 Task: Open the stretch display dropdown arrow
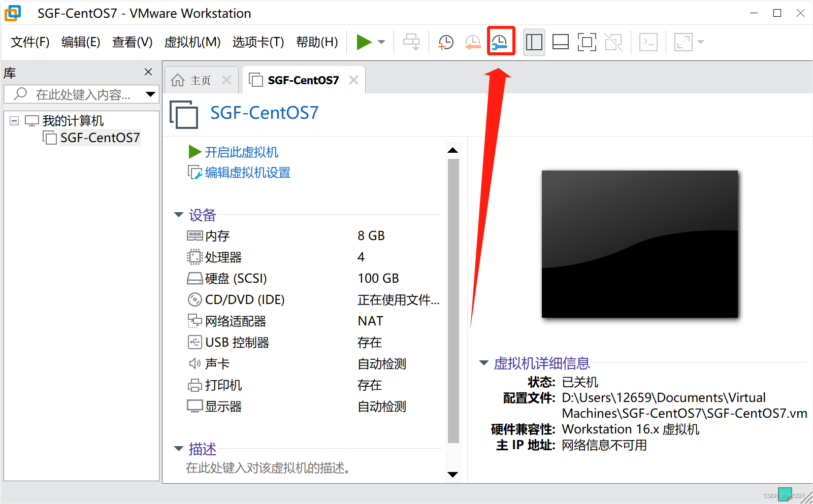[701, 42]
